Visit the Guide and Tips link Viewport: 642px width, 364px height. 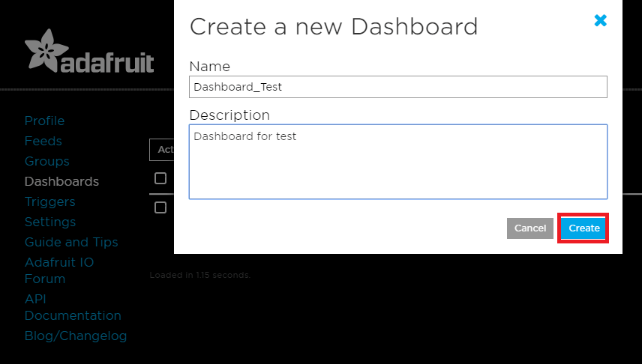[x=71, y=242]
